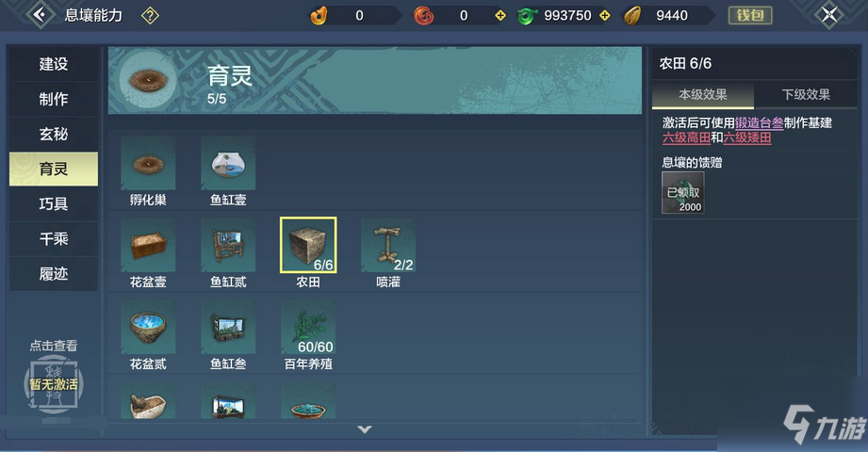Open the 钱包 wallet button
Screen dimensions: 868x452
pyautogui.click(x=750, y=15)
